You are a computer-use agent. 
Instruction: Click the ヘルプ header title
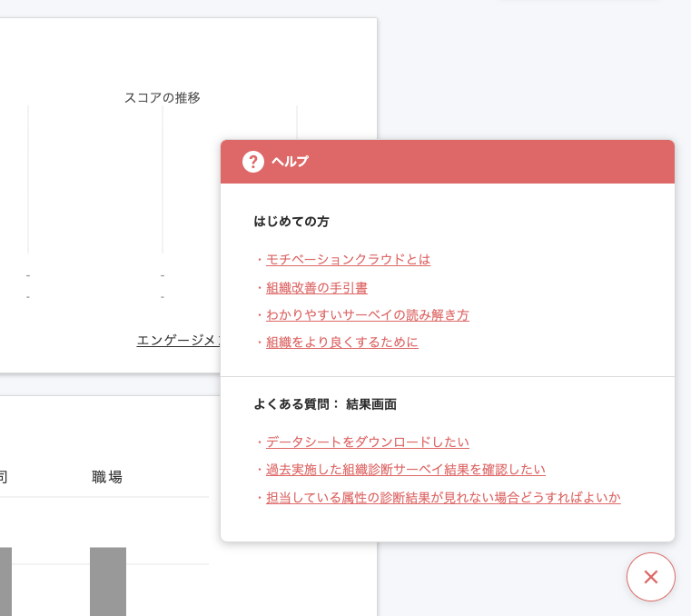[x=290, y=162]
